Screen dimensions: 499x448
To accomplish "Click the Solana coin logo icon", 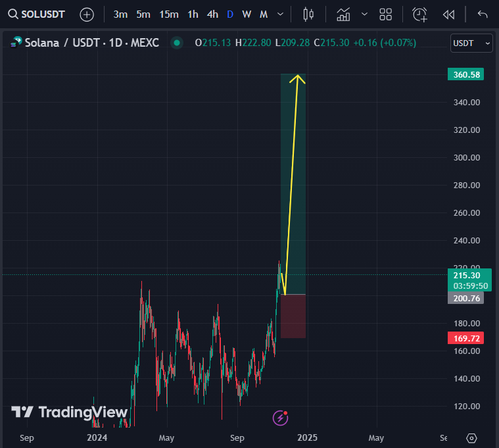I will coord(16,42).
